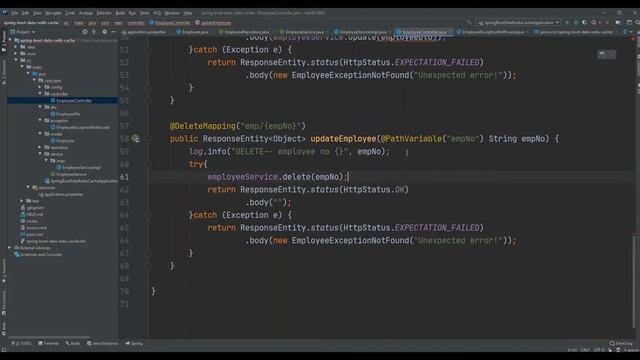This screenshot has width=640, height=360.
Task: Fold method at line 58 gutter
Action: (x=148, y=139)
